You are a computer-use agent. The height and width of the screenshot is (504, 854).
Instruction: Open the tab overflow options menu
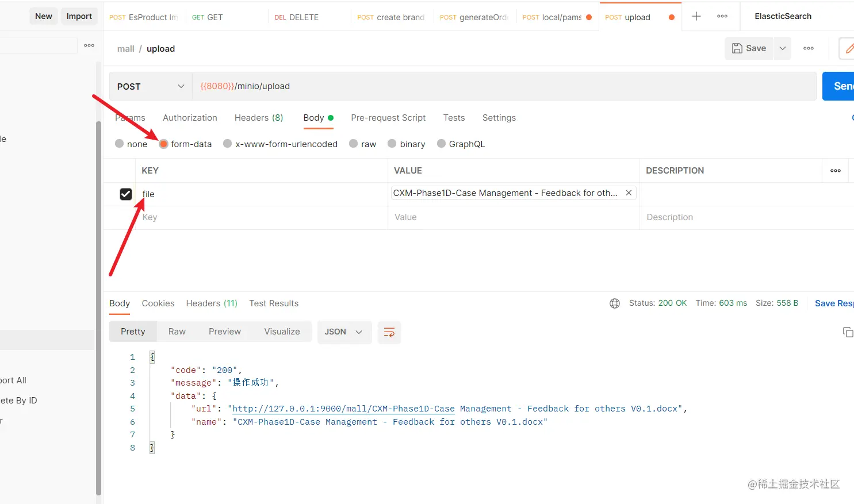coord(722,16)
